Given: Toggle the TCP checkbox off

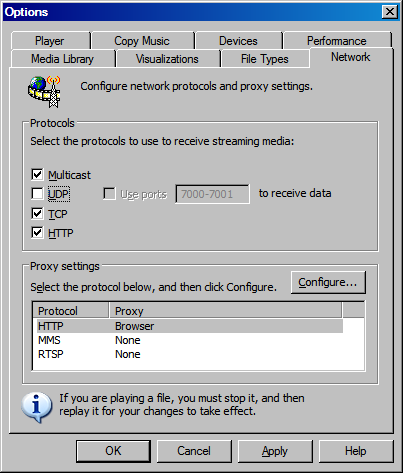Looking at the screenshot, I should click(37, 213).
